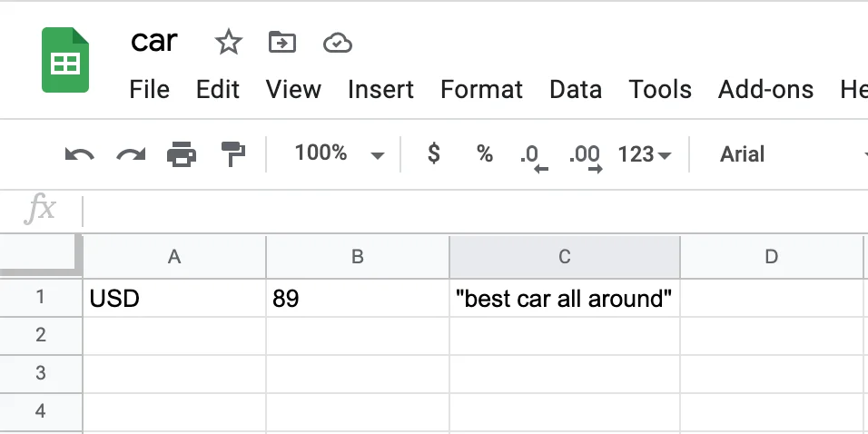Increase decimal places
This screenshot has width=868, height=434.
pyautogui.click(x=585, y=156)
